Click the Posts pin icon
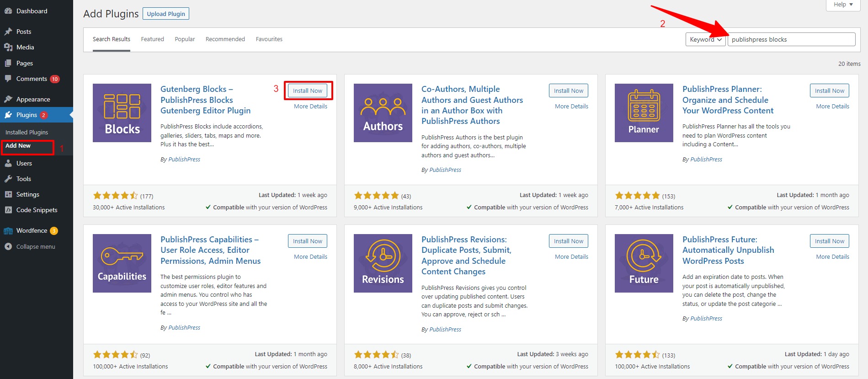The width and height of the screenshot is (868, 379). 8,32
